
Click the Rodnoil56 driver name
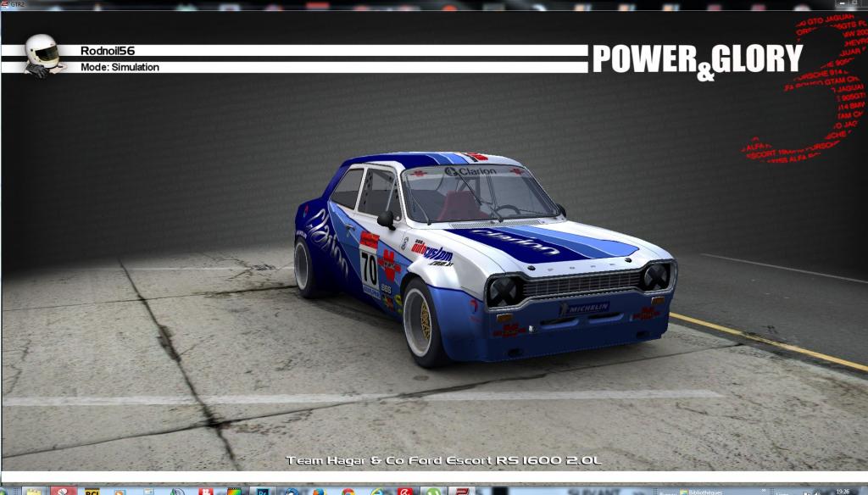[x=108, y=51]
